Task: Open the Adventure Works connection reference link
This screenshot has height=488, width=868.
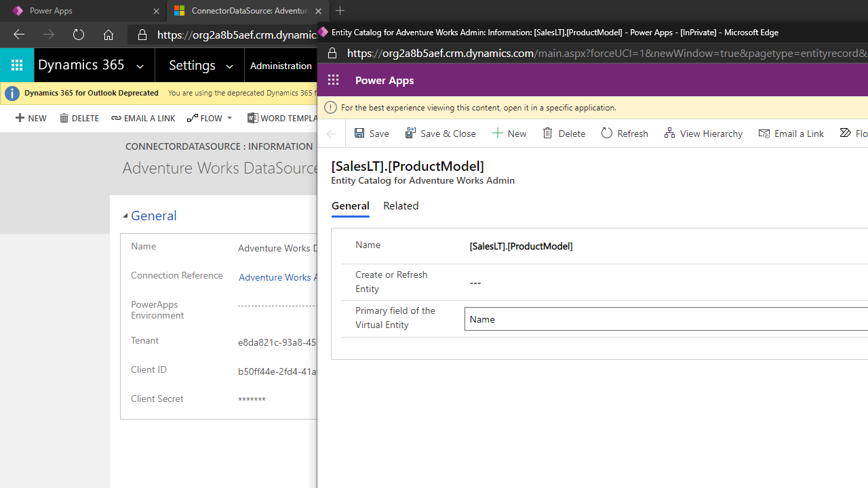Action: click(x=277, y=277)
